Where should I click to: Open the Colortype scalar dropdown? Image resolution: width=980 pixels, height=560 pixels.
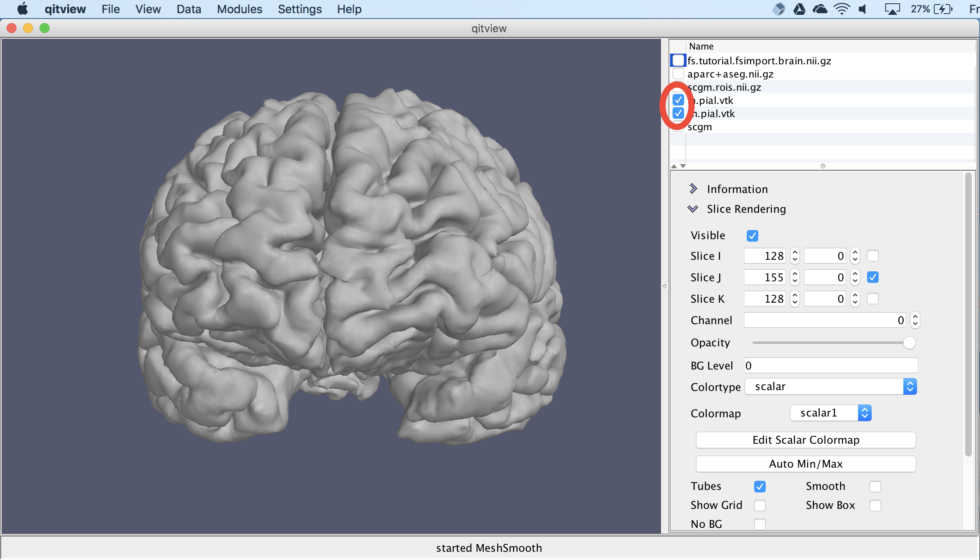tap(830, 387)
